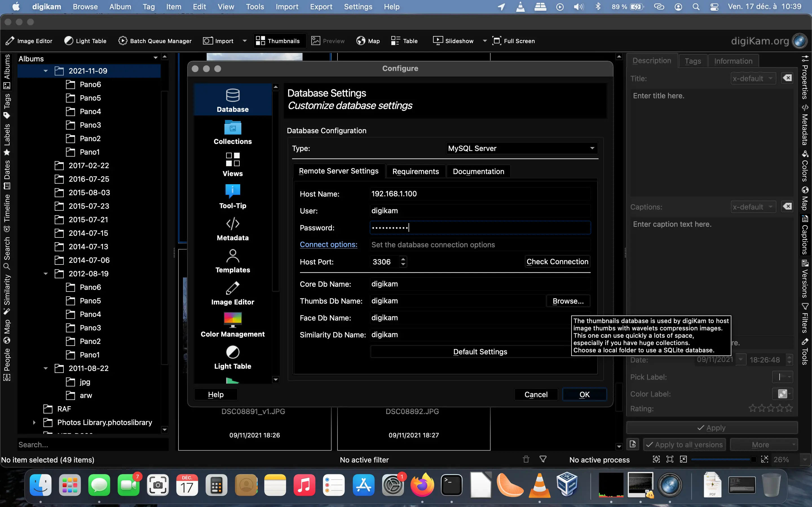Screen dimensions: 812x507
Task: Open the database Type dropdown showing MySQL Server
Action: pos(521,148)
